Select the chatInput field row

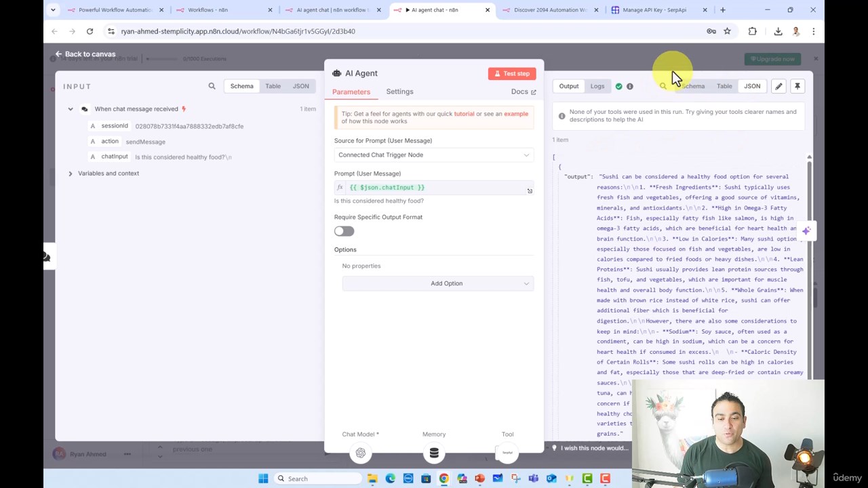pos(161,157)
